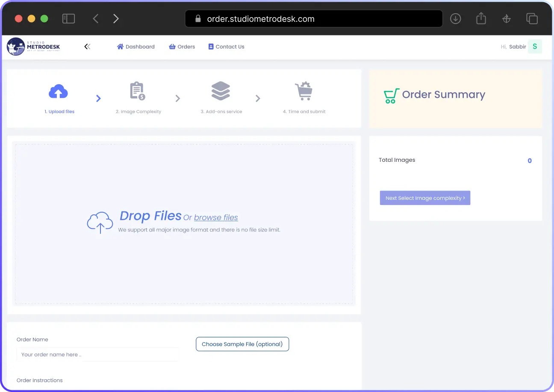554x392 pixels.
Task: Click the upload cloud icon in drop zone
Action: (x=100, y=222)
